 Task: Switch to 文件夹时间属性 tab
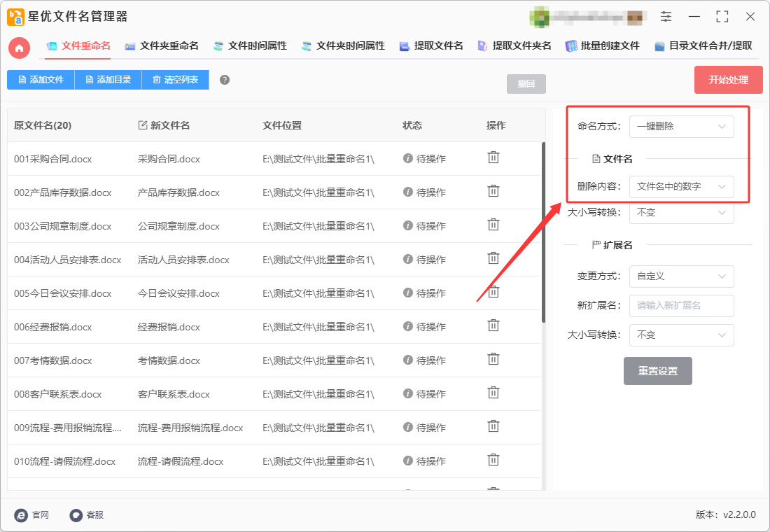[x=343, y=46]
